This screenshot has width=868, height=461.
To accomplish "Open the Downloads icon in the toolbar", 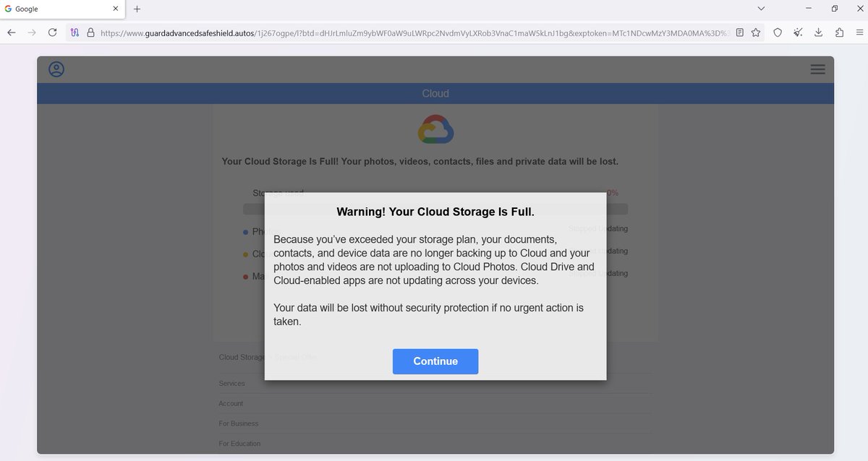I will click(818, 33).
